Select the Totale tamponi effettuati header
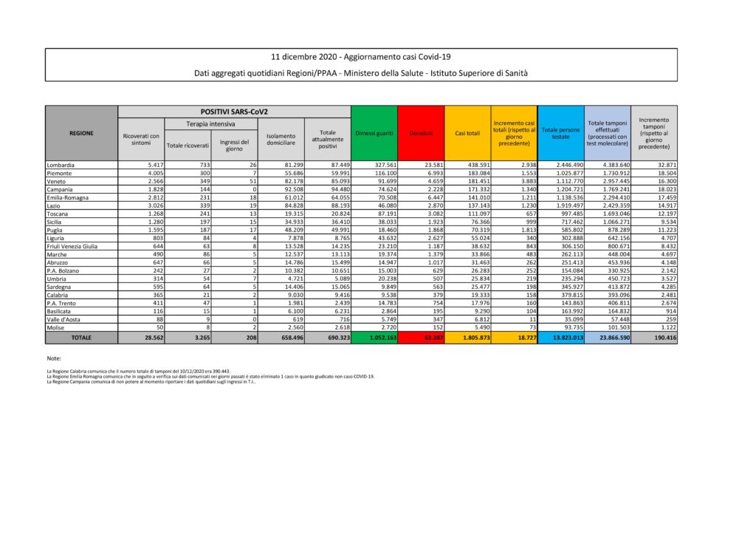Viewport: 756px width, 535px height. pyautogui.click(x=607, y=133)
